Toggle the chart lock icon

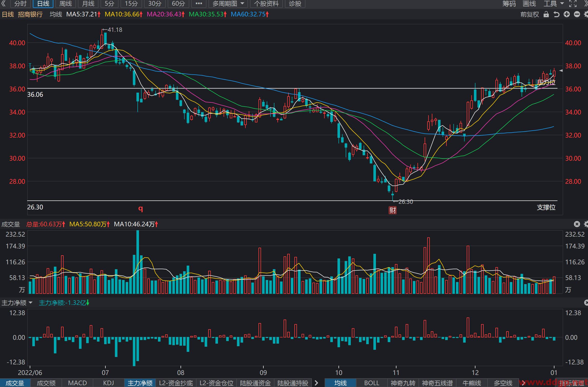click(546, 14)
